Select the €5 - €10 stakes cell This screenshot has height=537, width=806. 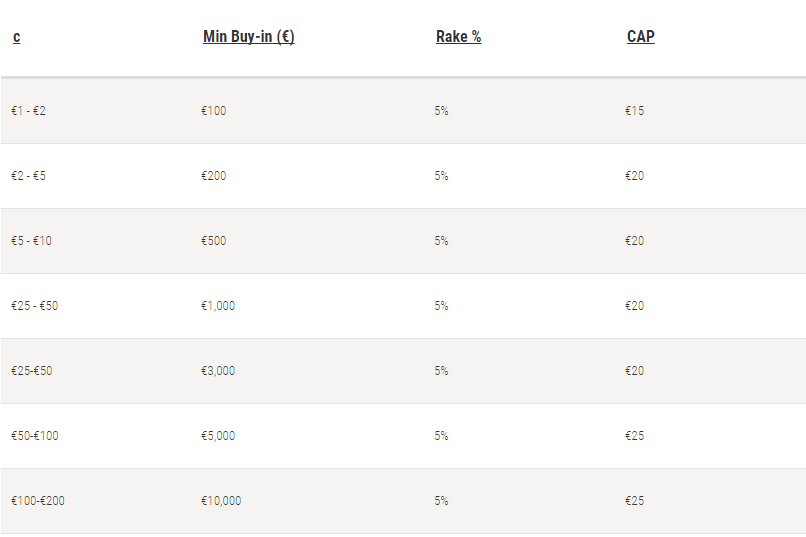pos(31,240)
